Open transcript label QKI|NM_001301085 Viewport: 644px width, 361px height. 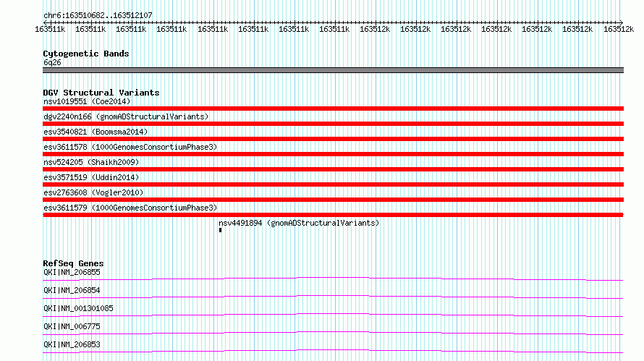[78, 308]
